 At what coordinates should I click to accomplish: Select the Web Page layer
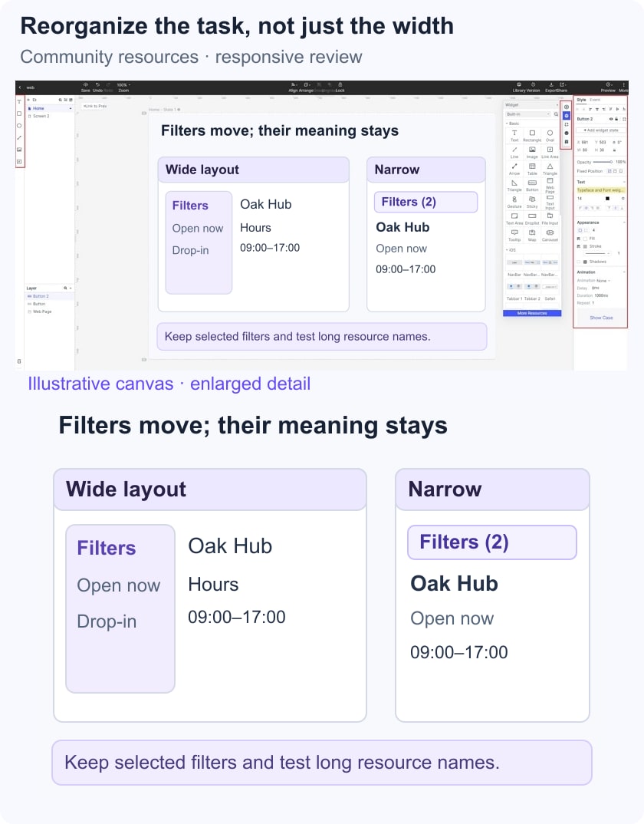coord(49,311)
